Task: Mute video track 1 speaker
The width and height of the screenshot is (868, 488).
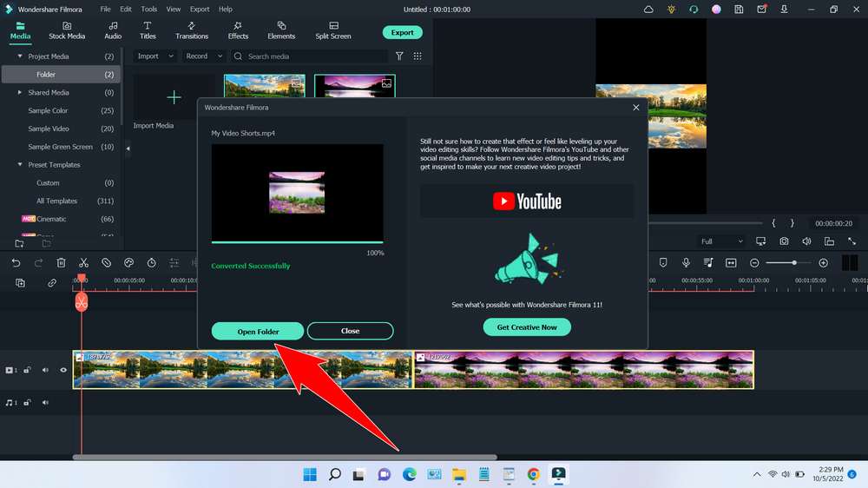Action: pos(45,370)
